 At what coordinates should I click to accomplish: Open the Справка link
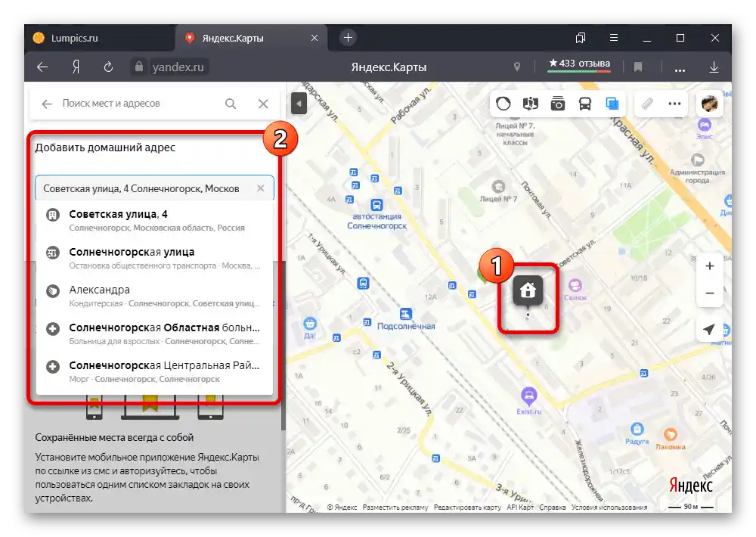pos(553,507)
